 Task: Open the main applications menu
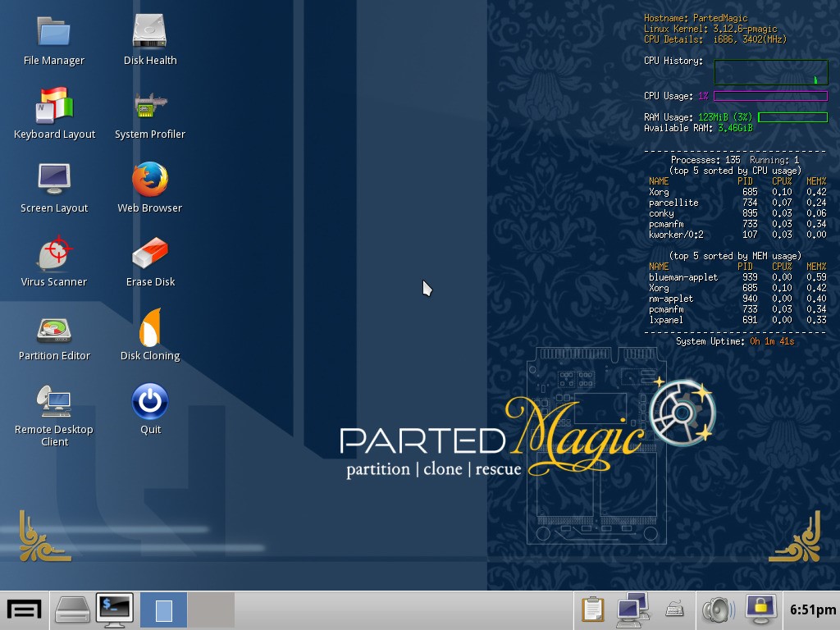pyautogui.click(x=23, y=608)
